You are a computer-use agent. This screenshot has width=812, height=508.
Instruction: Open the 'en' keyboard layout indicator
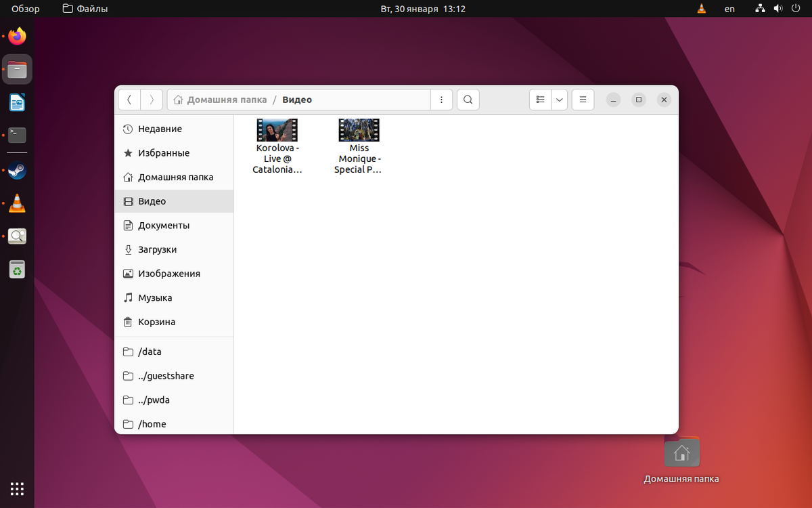tap(729, 9)
